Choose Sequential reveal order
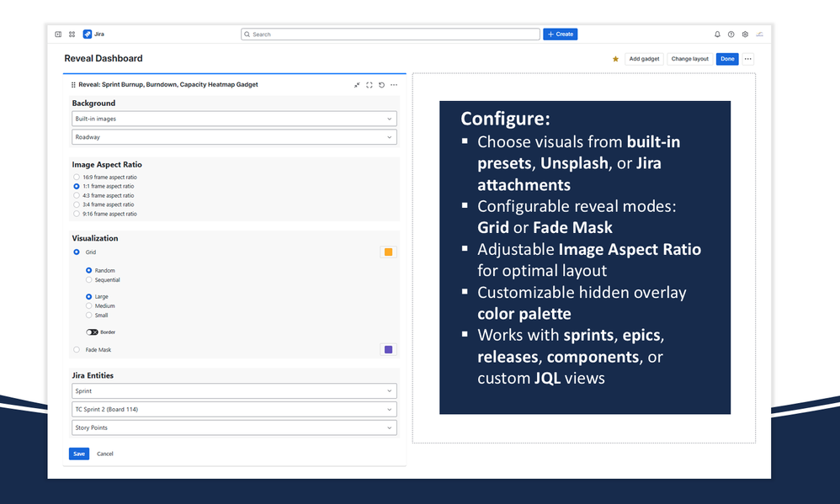This screenshot has height=504, width=840. coord(89,279)
